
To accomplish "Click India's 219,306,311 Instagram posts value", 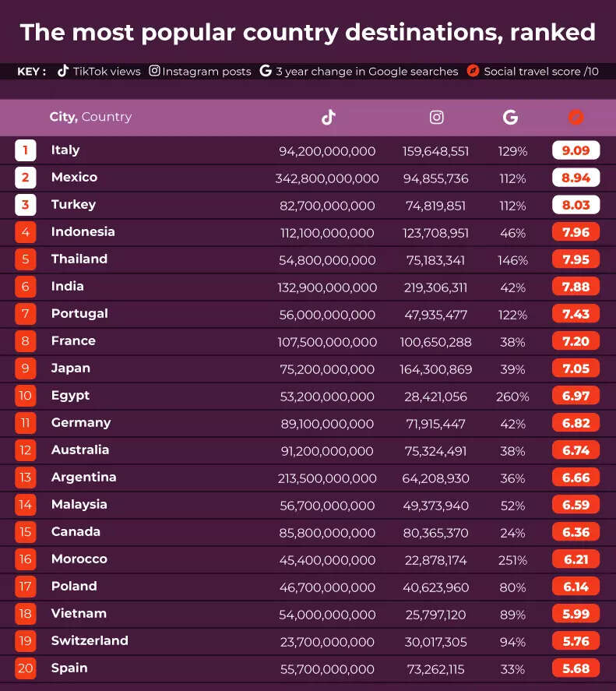I will tap(435, 287).
